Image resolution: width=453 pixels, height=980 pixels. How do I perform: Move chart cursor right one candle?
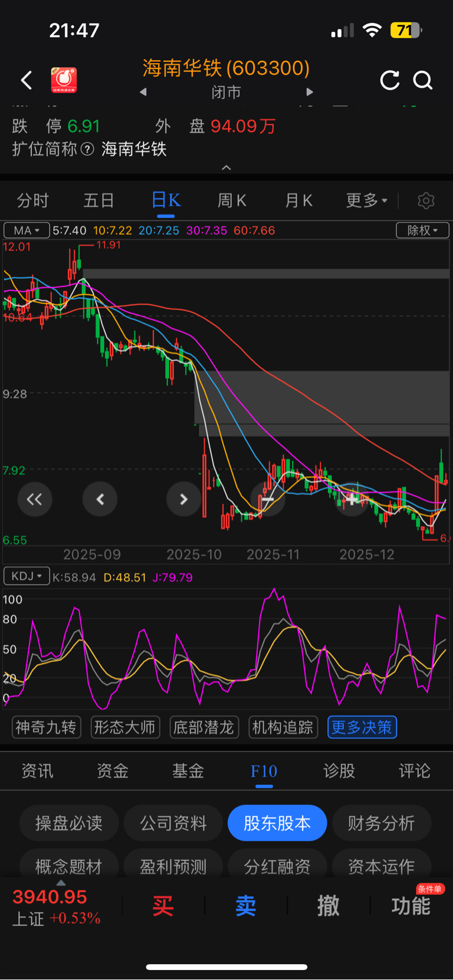(183, 500)
